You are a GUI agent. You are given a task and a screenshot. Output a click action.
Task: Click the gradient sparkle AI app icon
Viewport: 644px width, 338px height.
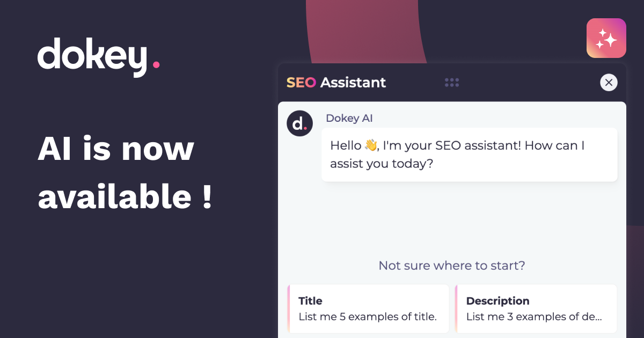tap(606, 38)
